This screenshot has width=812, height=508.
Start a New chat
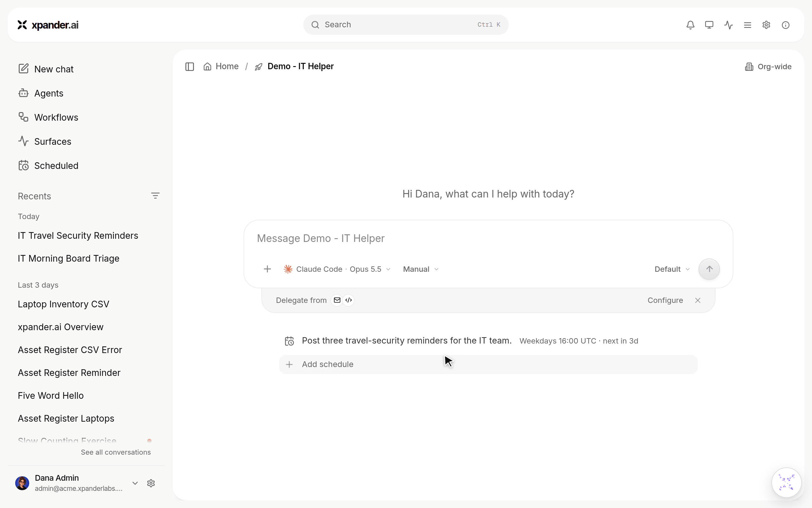coord(46,69)
